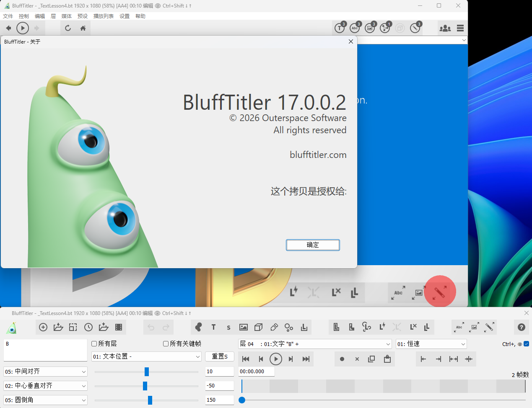Click the paste keyframe clipboard icon
532x408 pixels.
(387, 359)
